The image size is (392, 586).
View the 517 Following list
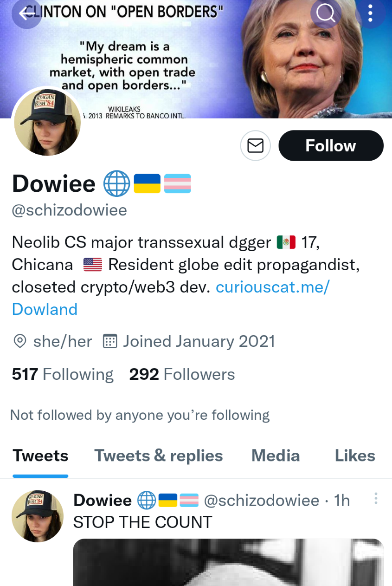[63, 374]
